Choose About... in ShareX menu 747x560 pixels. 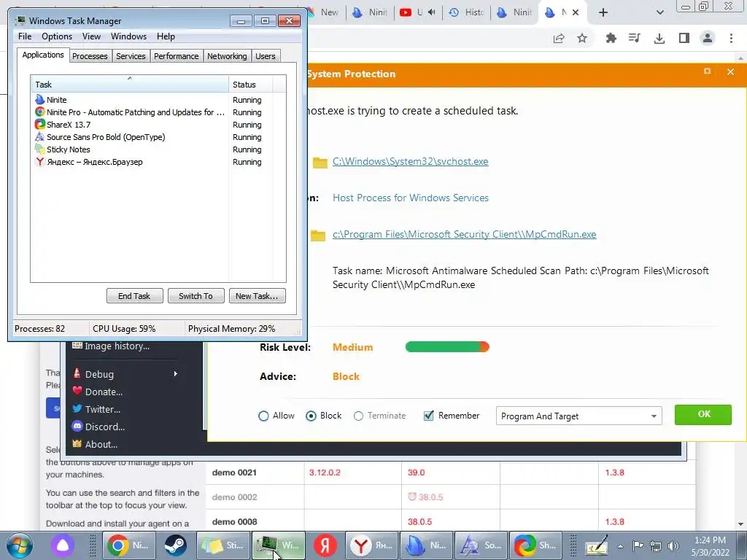tap(101, 445)
